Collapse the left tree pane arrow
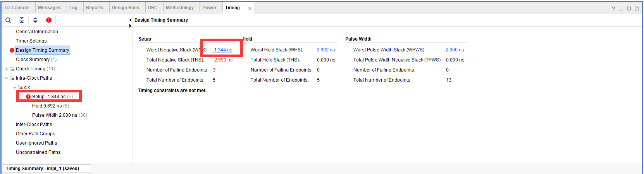The height and width of the screenshot is (174, 644). click(x=130, y=20)
